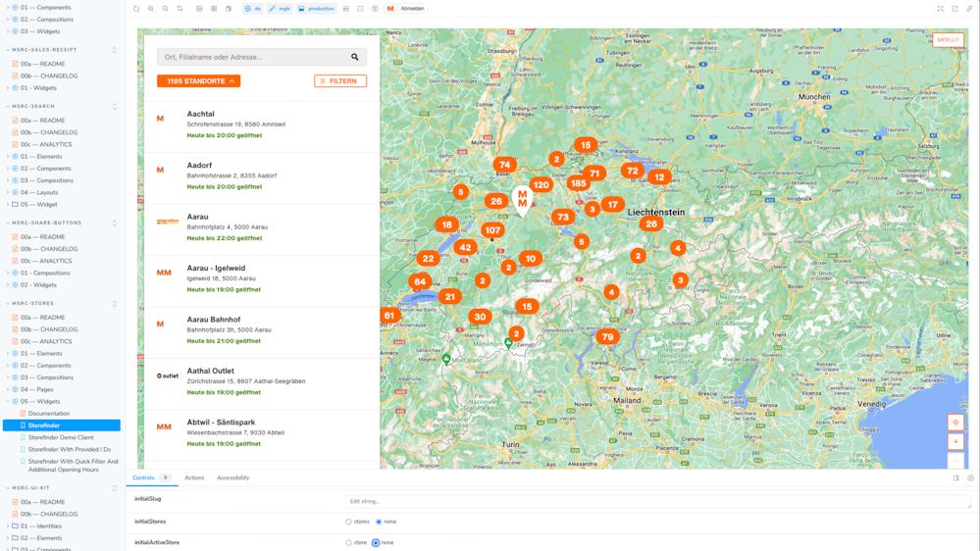The height and width of the screenshot is (551, 980).
Task: Click the map cluster marker 107
Action: point(492,229)
